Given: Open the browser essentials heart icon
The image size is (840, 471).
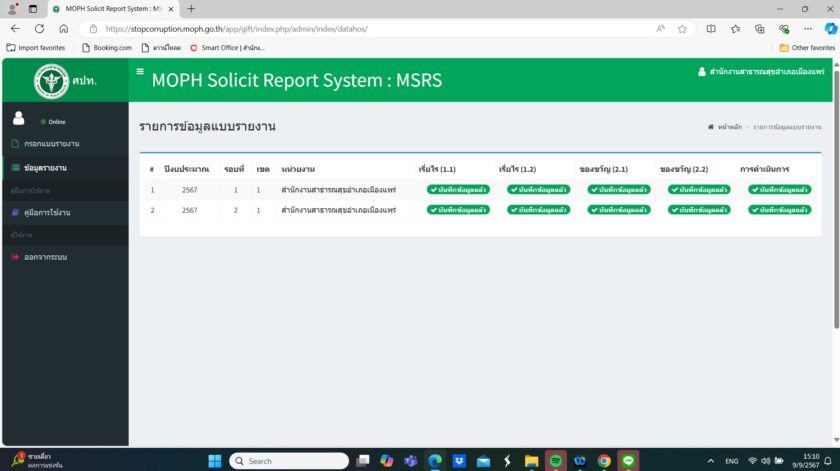Looking at the screenshot, I should click(784, 29).
